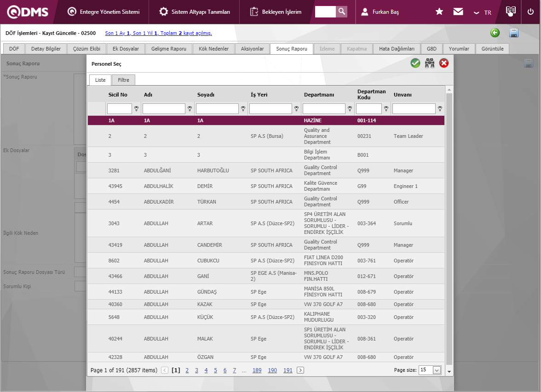Open filter options for Unvanı column
Viewport: 541px width, 392px height.
[440, 109]
